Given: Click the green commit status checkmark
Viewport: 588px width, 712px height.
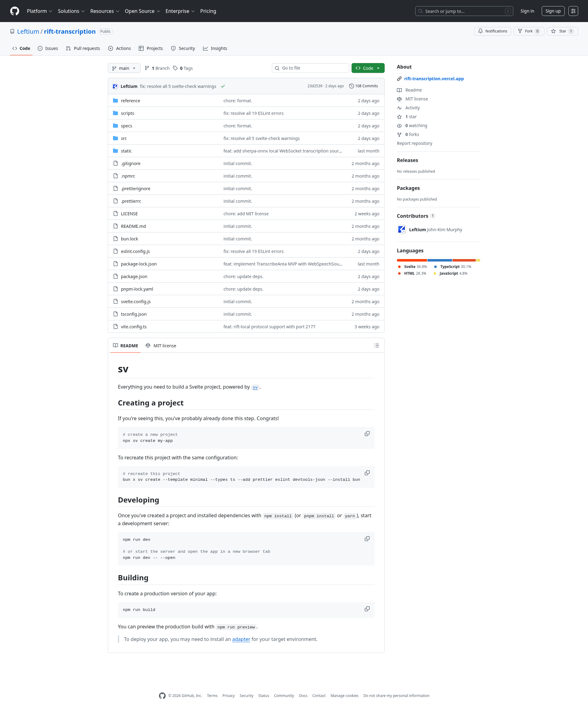Looking at the screenshot, I should [x=223, y=86].
